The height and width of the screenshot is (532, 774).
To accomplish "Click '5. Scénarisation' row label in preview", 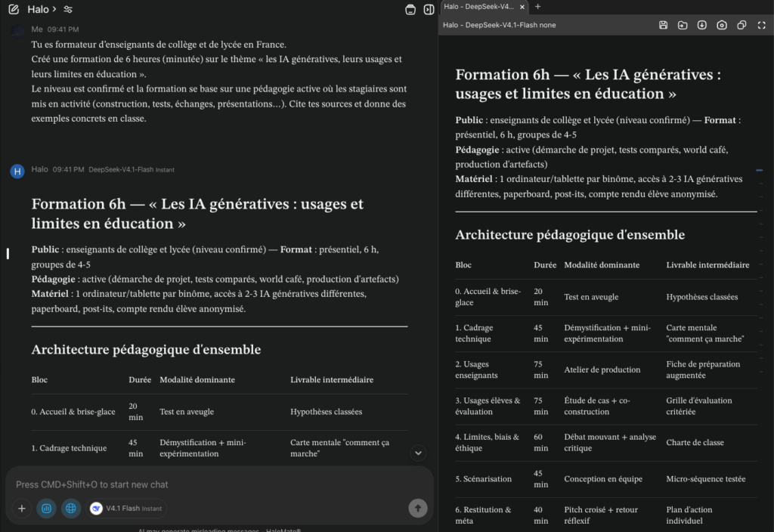I will coord(483,479).
